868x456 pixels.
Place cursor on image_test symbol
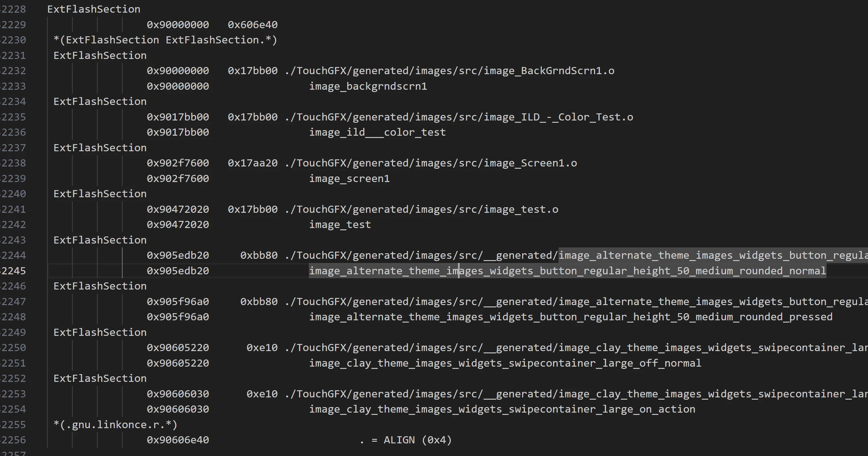pos(340,225)
